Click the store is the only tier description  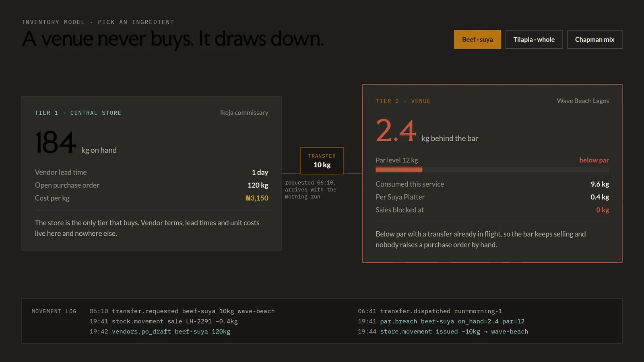coord(147,228)
